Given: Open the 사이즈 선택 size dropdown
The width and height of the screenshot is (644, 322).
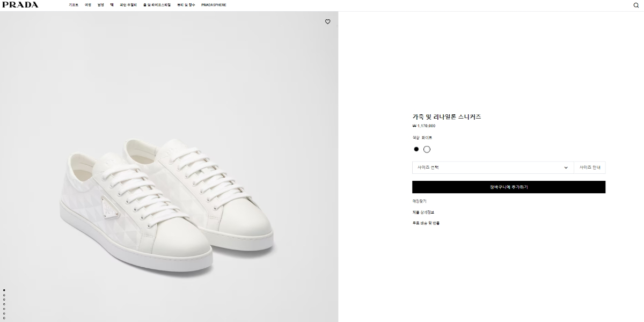Looking at the screenshot, I should (x=492, y=167).
